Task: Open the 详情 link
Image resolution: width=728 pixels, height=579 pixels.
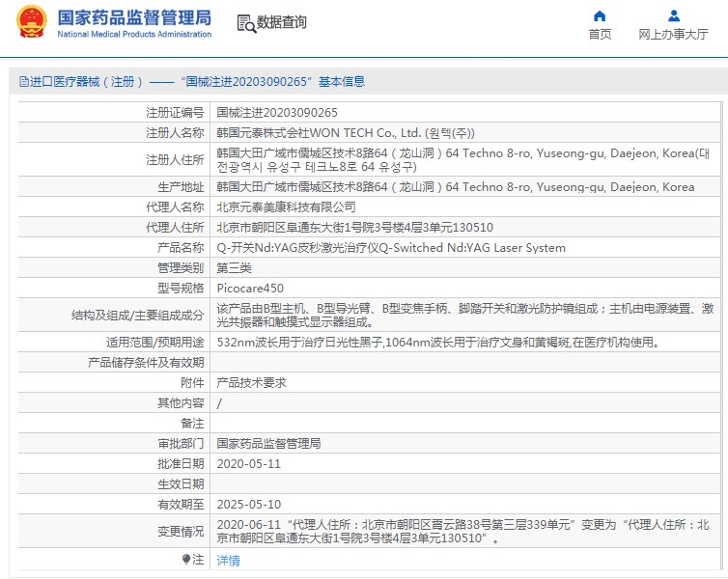Action: coord(229,561)
